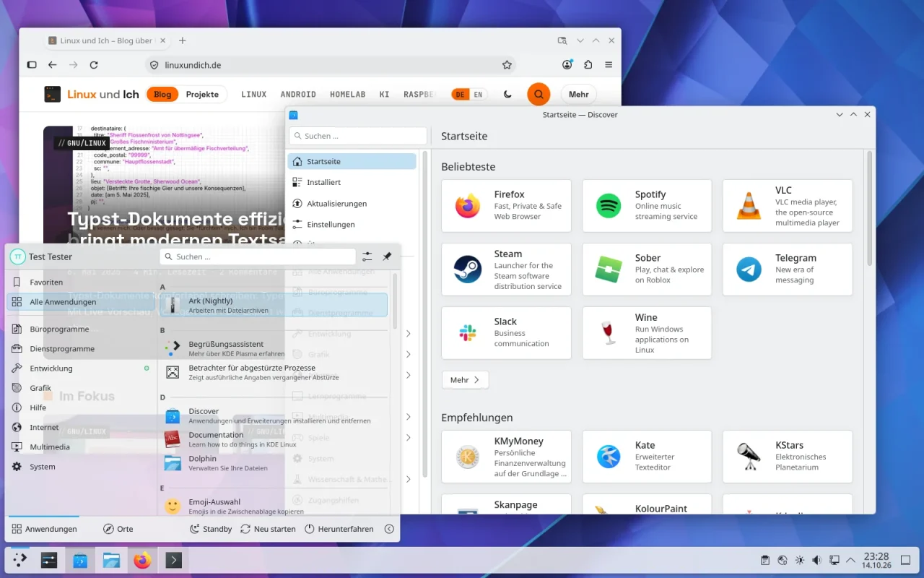924x578 pixels.
Task: Open the KStars planetarium card
Action: pos(788,457)
